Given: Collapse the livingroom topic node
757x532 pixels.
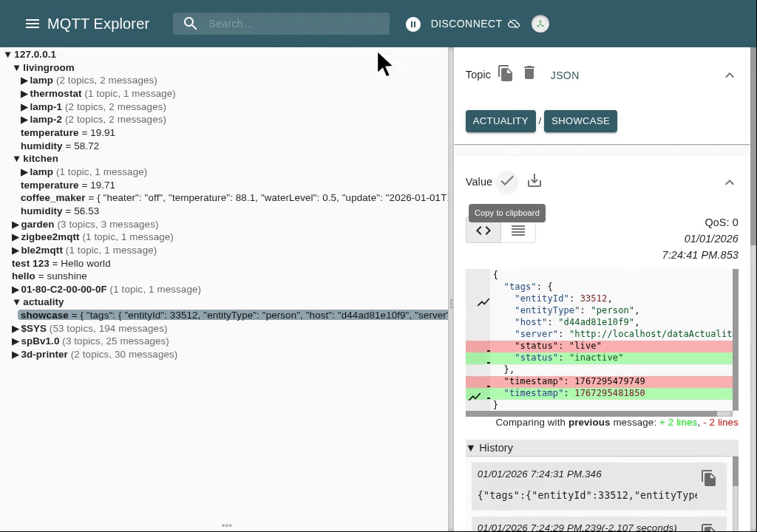Looking at the screenshot, I should pyautogui.click(x=17, y=68).
